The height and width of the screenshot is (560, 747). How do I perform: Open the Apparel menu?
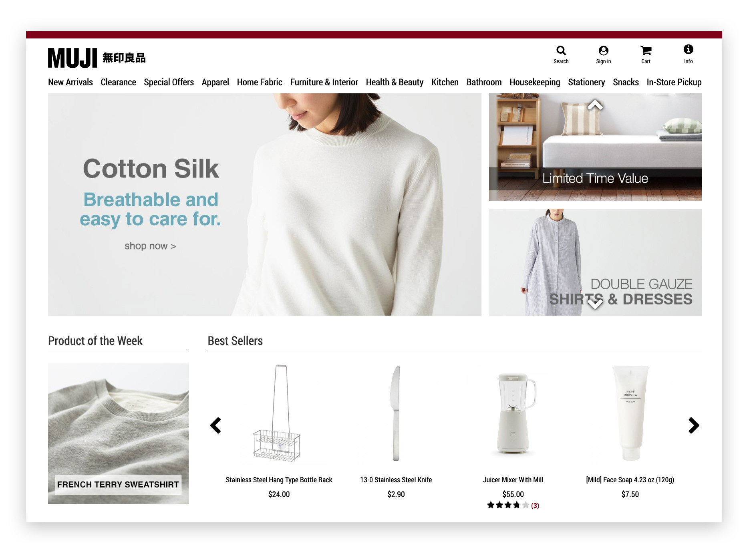pos(215,82)
